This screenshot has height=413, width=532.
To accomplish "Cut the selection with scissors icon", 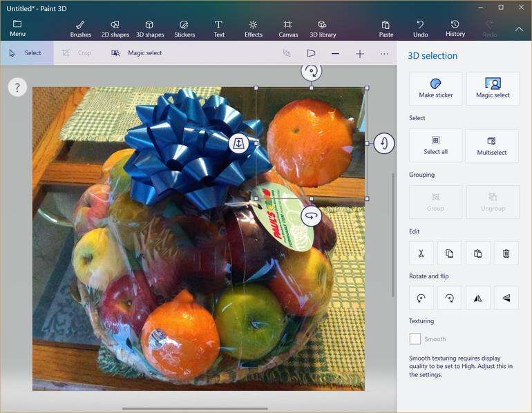I will pos(421,253).
